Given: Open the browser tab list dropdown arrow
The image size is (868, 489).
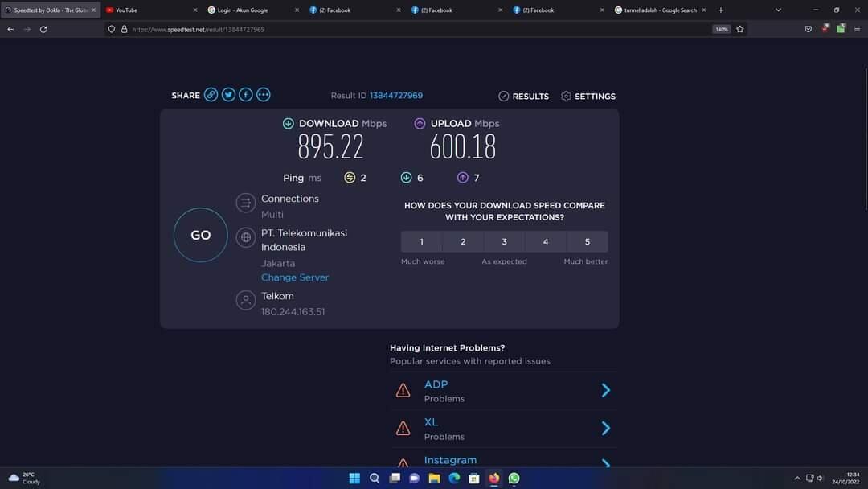Looking at the screenshot, I should coord(777,10).
